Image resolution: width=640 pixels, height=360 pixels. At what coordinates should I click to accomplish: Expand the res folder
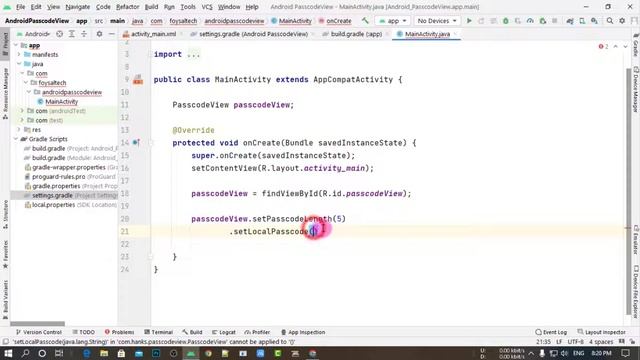pyautogui.click(x=19, y=130)
